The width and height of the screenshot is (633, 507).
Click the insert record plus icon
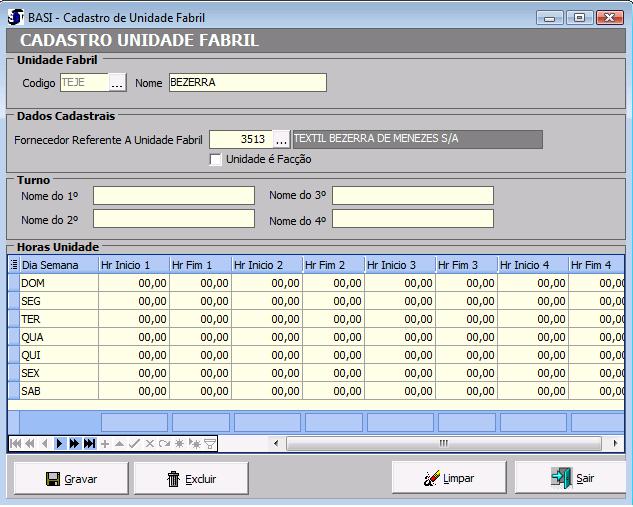tap(105, 443)
